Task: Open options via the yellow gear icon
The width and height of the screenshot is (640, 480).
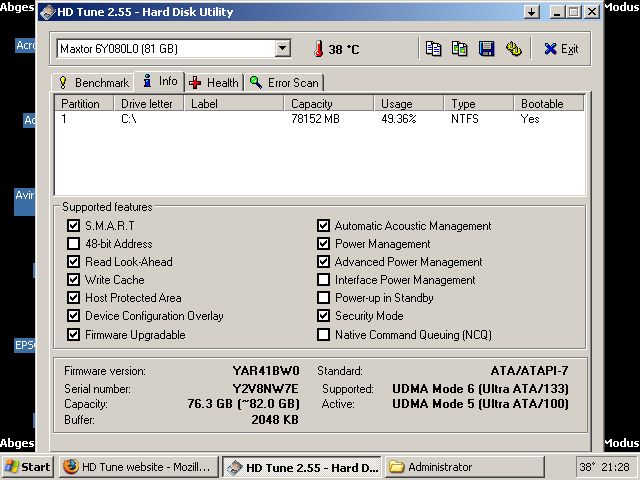Action: click(x=513, y=49)
